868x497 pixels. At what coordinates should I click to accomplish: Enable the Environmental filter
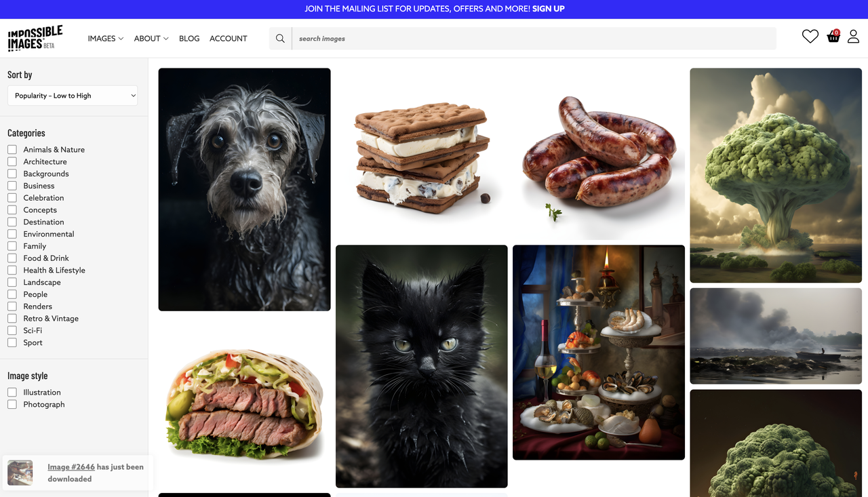pos(12,235)
